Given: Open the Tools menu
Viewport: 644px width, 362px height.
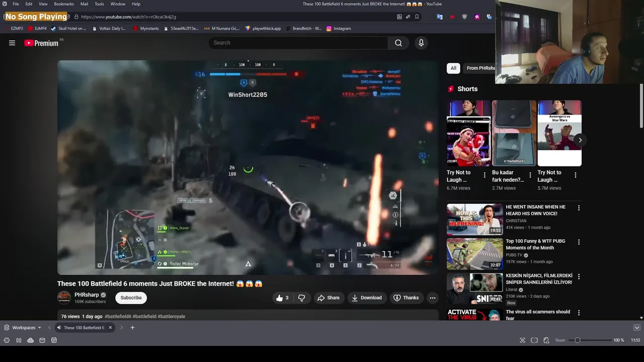Looking at the screenshot, I should click(99, 4).
